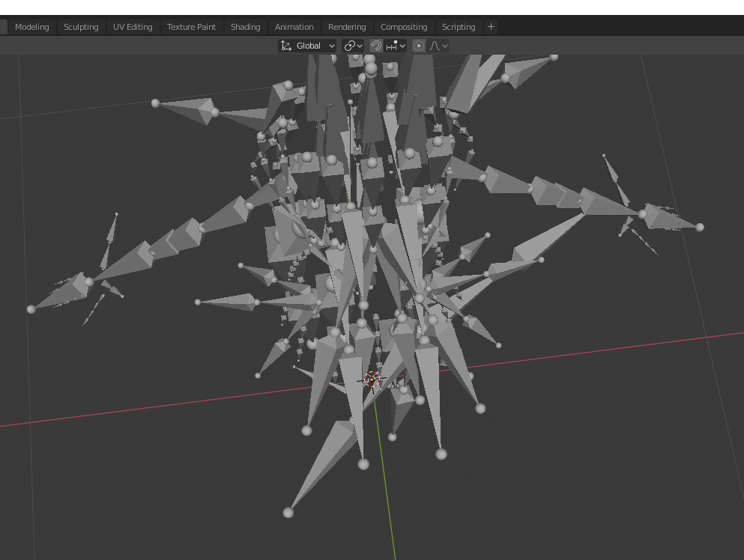Select the Texture Paint workspace
744x560 pixels.
(191, 27)
